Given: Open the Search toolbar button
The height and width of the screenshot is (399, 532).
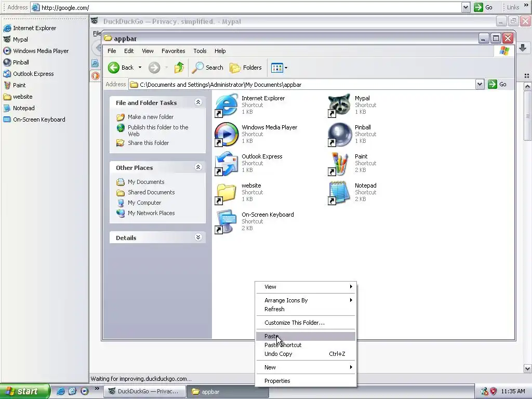Looking at the screenshot, I should pyautogui.click(x=208, y=68).
